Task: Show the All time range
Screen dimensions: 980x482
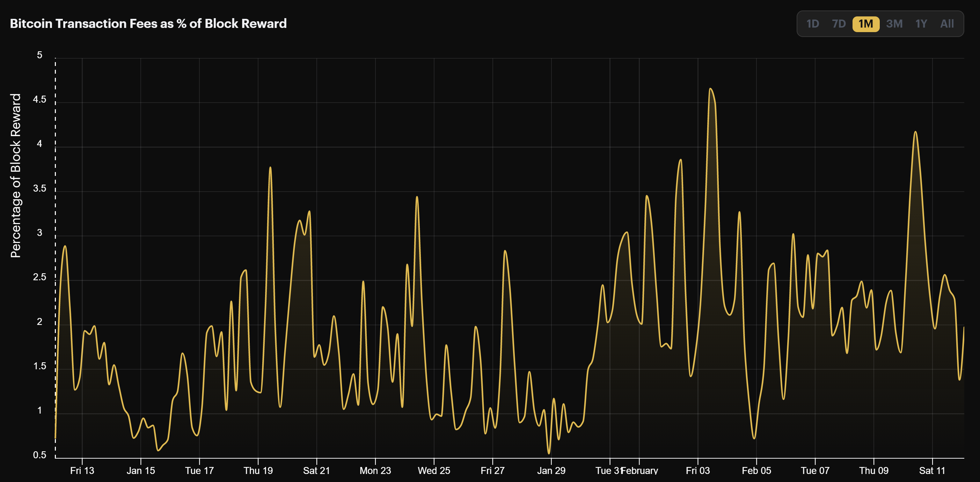Action: (x=946, y=24)
